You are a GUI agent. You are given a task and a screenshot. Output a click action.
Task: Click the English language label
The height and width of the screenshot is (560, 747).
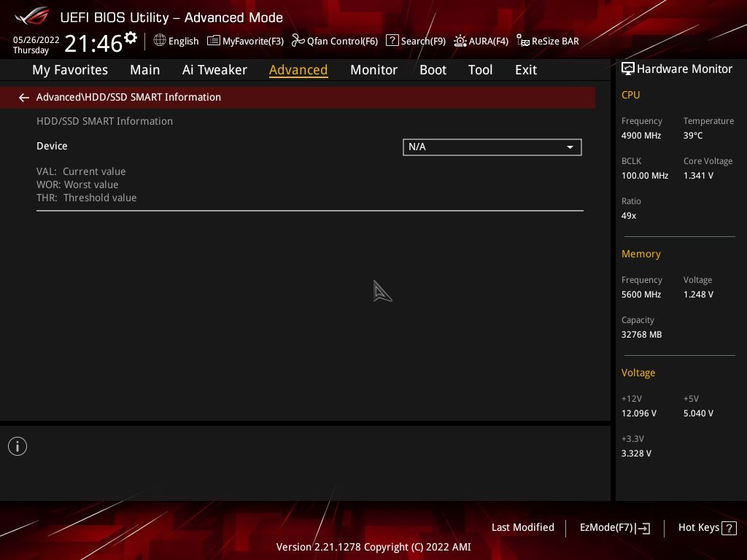[183, 41]
